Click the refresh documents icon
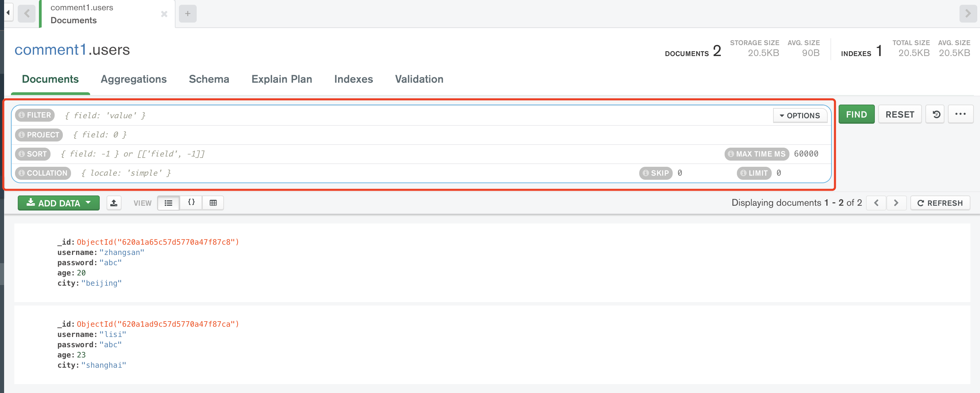The image size is (980, 393). [940, 203]
